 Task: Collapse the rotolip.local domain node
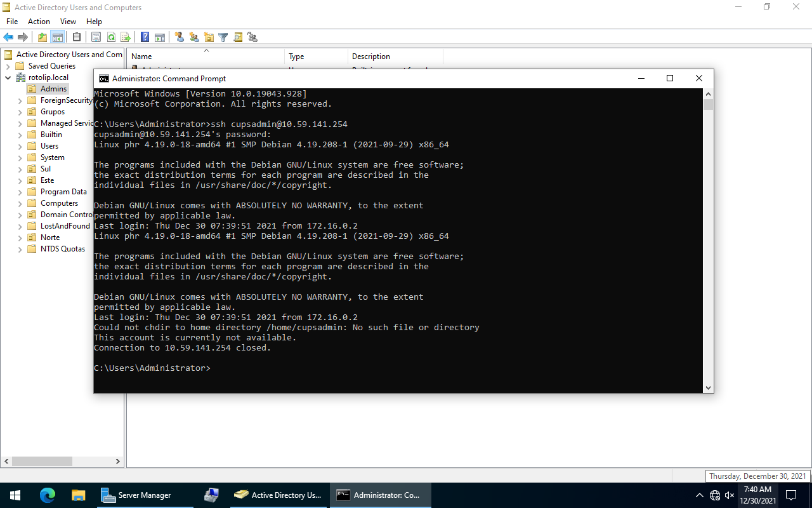[8, 77]
